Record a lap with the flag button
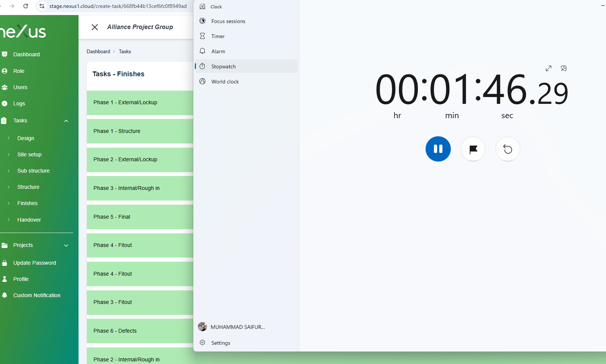Image resolution: width=606 pixels, height=364 pixels. pos(473,149)
